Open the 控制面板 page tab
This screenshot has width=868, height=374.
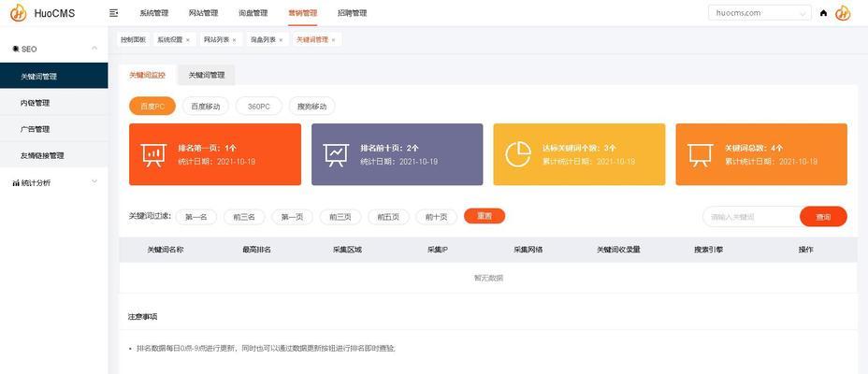coord(134,40)
